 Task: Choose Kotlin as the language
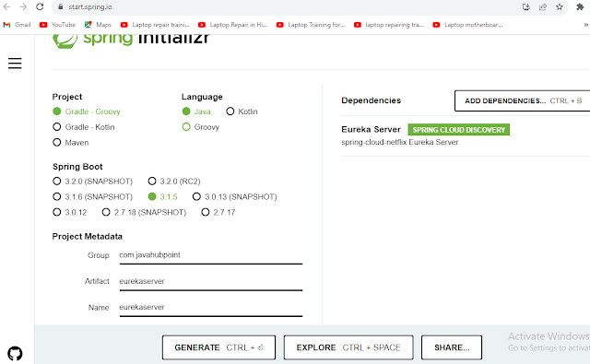[x=242, y=112]
